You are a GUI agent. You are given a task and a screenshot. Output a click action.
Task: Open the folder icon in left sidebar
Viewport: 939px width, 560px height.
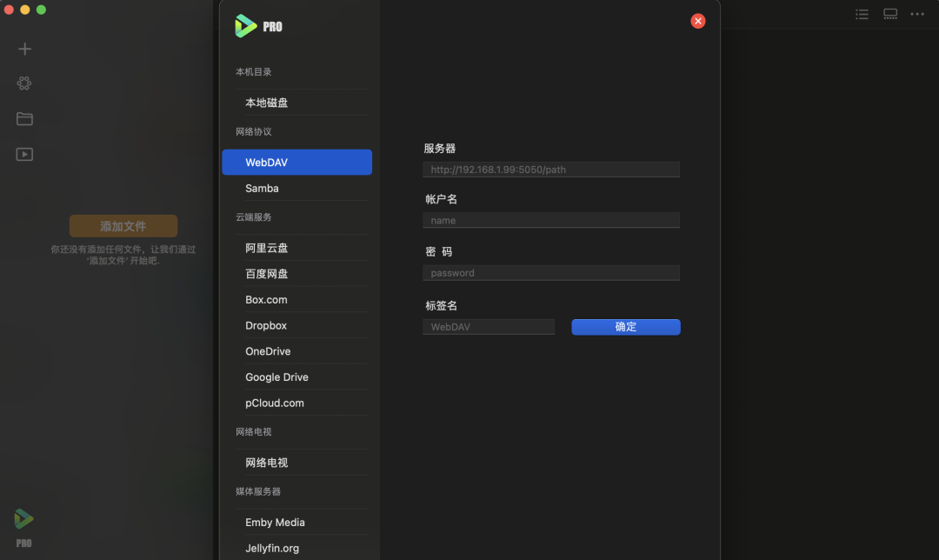pyautogui.click(x=24, y=118)
